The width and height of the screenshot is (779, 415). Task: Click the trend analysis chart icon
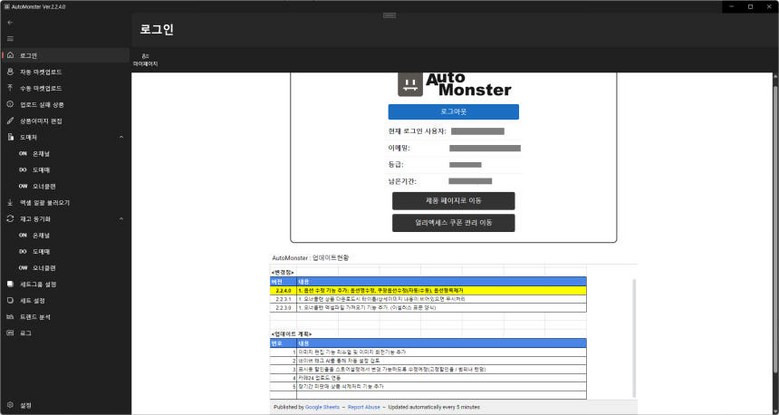coord(10,317)
